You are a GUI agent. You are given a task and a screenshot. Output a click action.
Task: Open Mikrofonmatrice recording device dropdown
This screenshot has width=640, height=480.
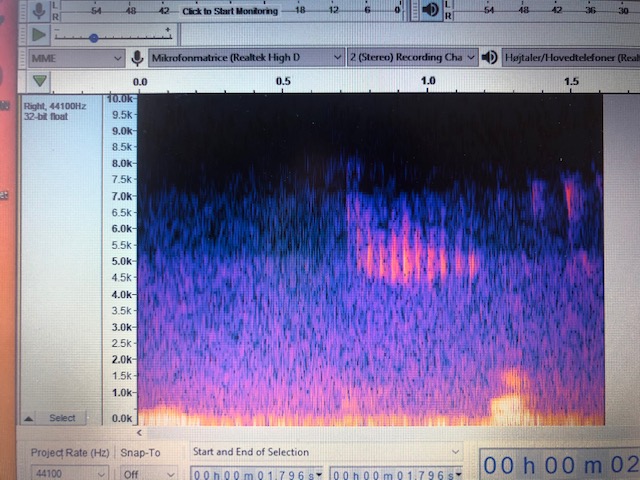[x=246, y=57]
